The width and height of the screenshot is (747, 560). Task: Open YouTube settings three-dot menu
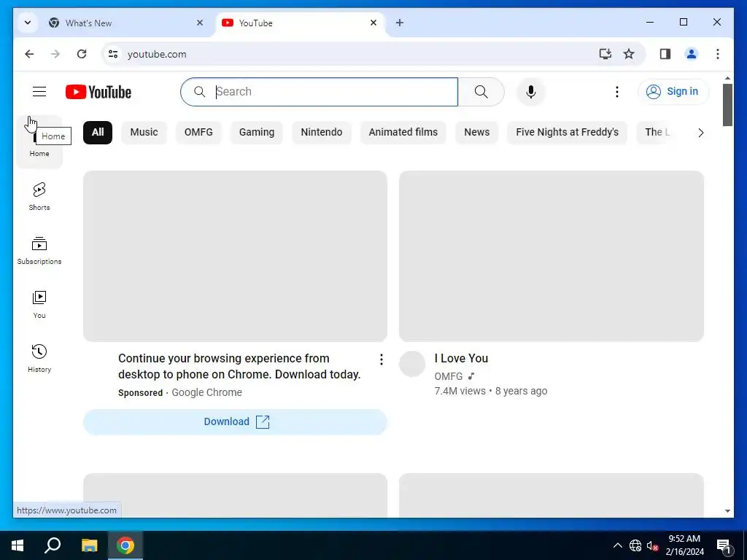coord(617,91)
